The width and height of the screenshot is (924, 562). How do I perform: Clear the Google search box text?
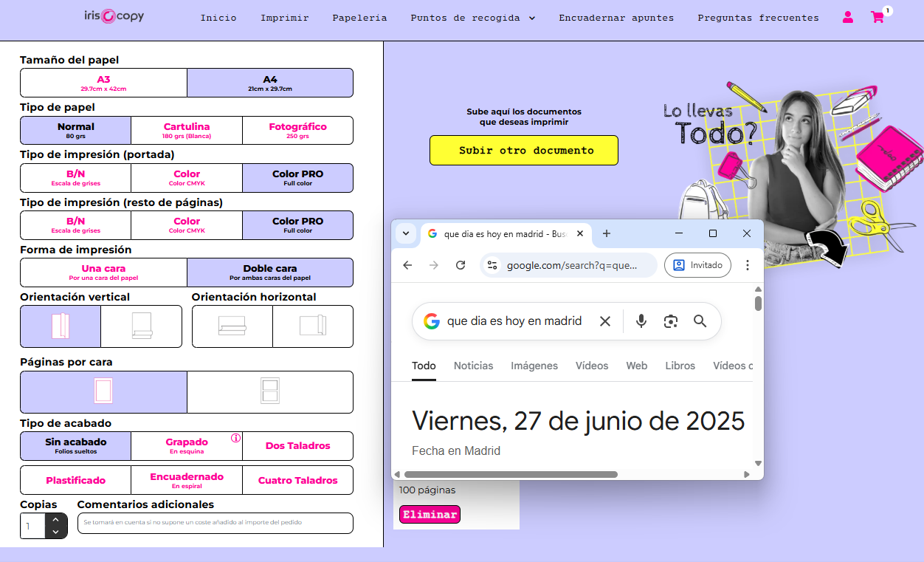[x=605, y=321]
